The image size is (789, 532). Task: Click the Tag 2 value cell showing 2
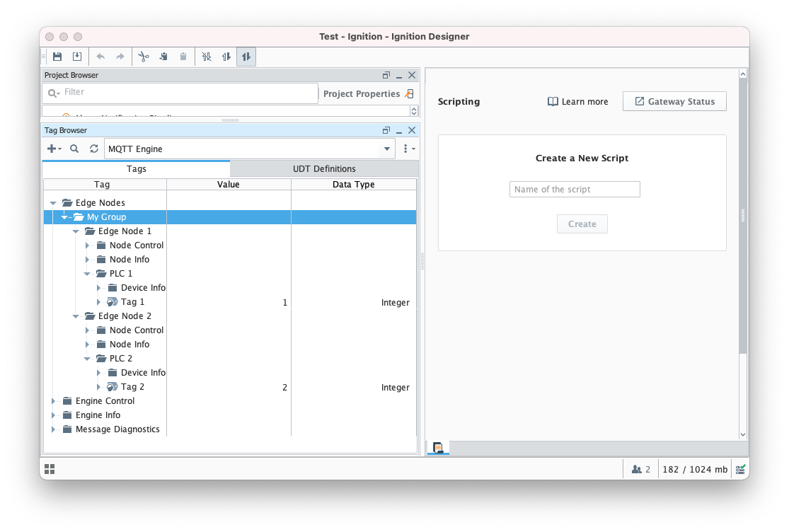click(x=229, y=387)
